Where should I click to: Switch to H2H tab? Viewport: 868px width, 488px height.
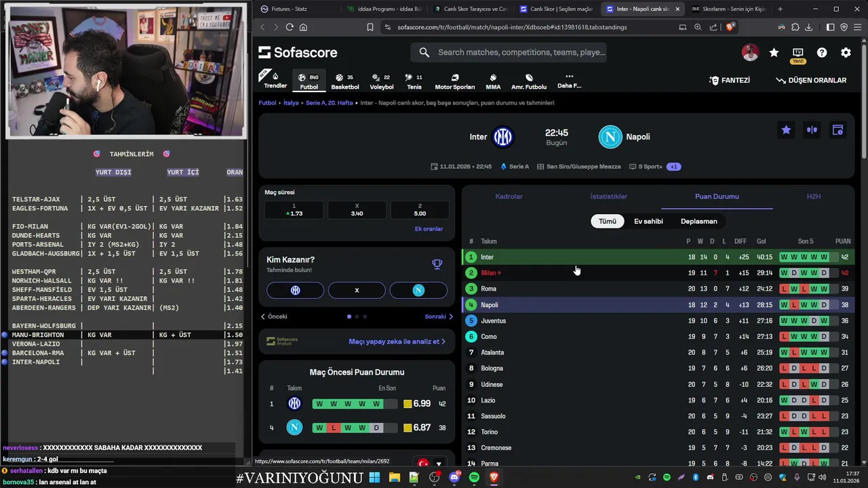[x=814, y=197]
